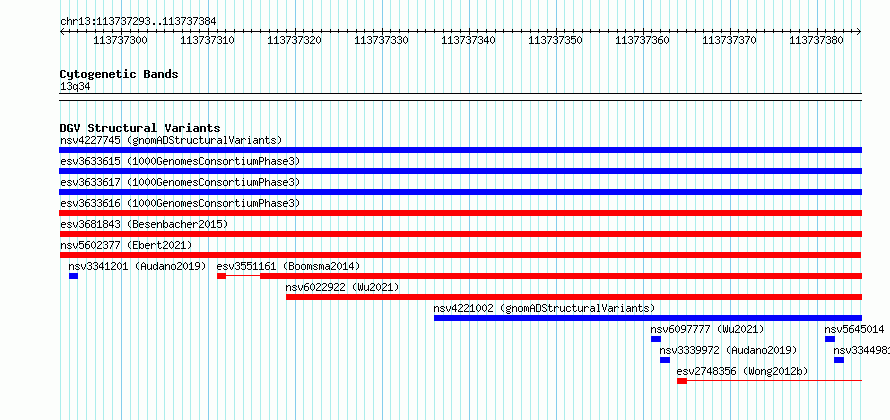The height and width of the screenshot is (420, 890).
Task: Click ruler position 113737380
Action: pos(817,40)
